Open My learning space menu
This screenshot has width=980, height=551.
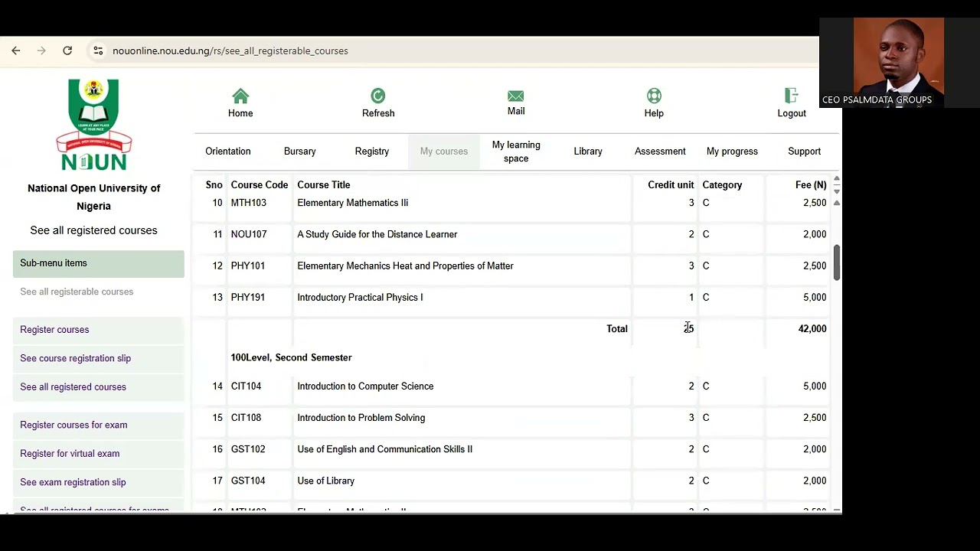(516, 152)
